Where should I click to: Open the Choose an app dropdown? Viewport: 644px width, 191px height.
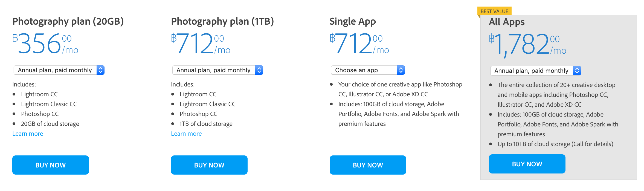coord(364,70)
